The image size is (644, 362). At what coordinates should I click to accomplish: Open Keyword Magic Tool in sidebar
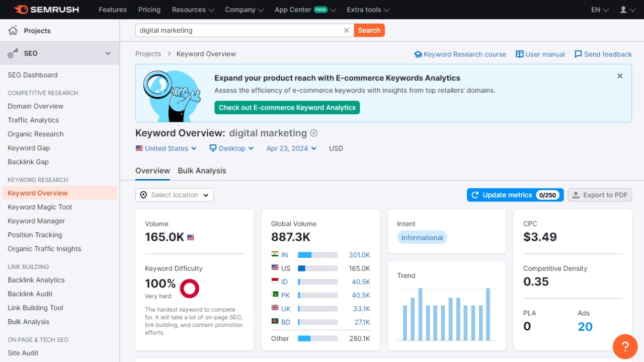(x=40, y=207)
